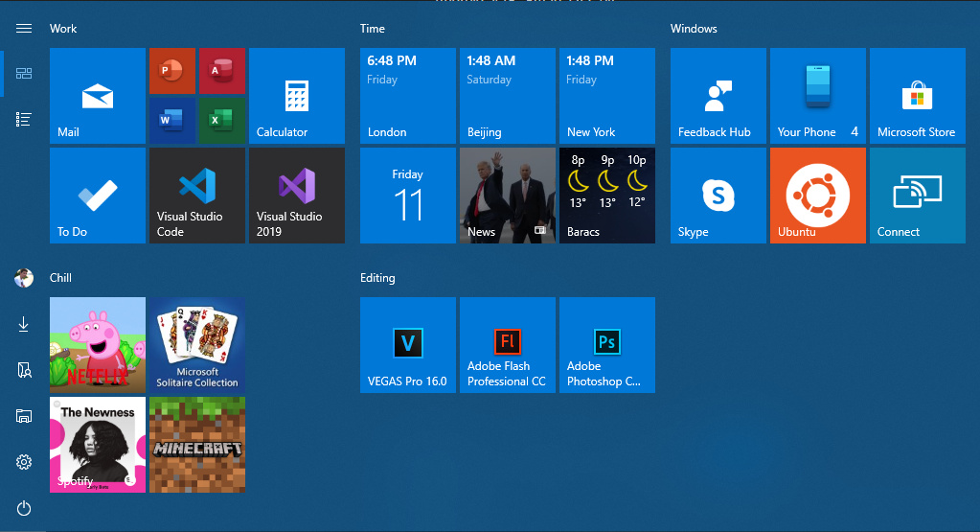
Task: Open the Power options button
Action: (24, 508)
